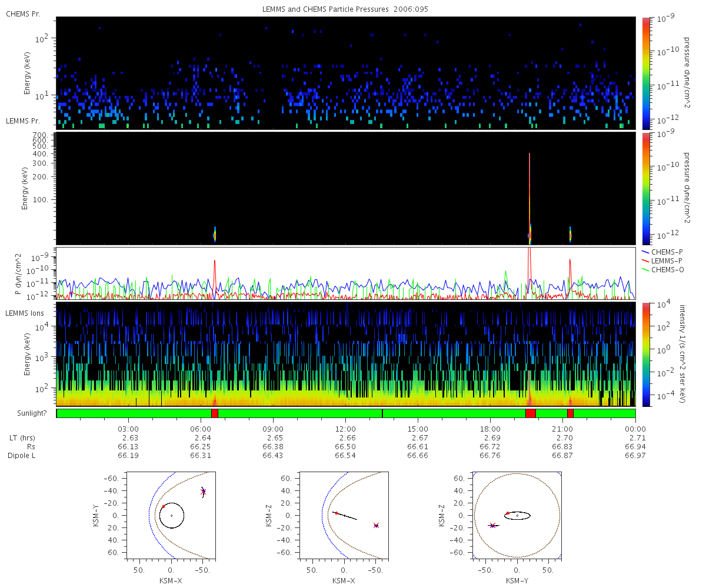This screenshot has width=706, height=588.
Task: Click the 12:00 time axis label
Action: (x=345, y=429)
